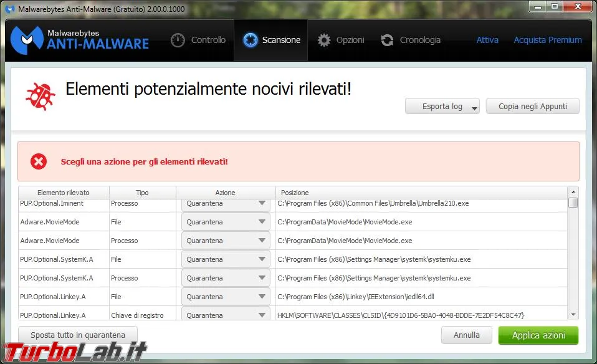The image size is (597, 364).
Task: Click Sposta tutto in quarantena button
Action: [78, 335]
